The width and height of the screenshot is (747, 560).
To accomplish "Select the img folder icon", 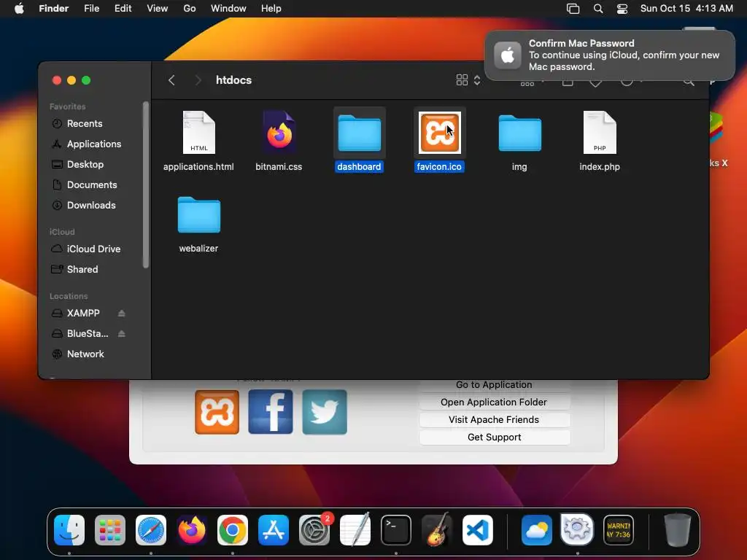I will click(x=519, y=133).
